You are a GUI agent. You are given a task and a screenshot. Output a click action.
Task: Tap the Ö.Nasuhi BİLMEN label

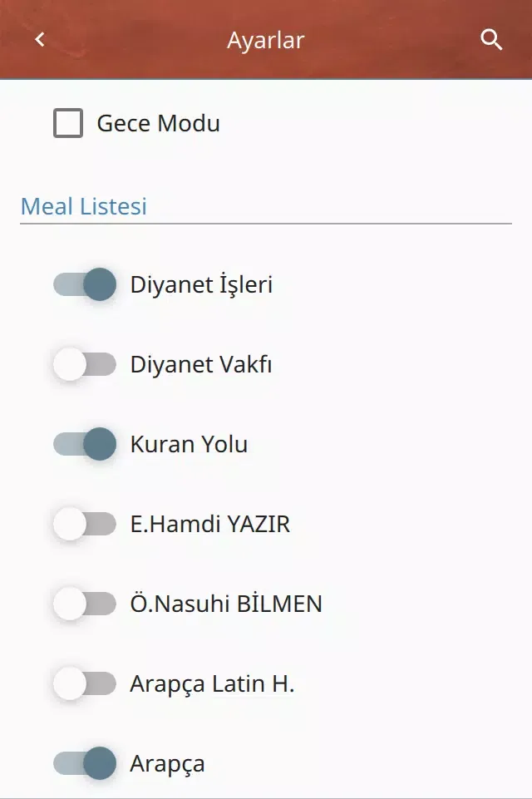225,604
